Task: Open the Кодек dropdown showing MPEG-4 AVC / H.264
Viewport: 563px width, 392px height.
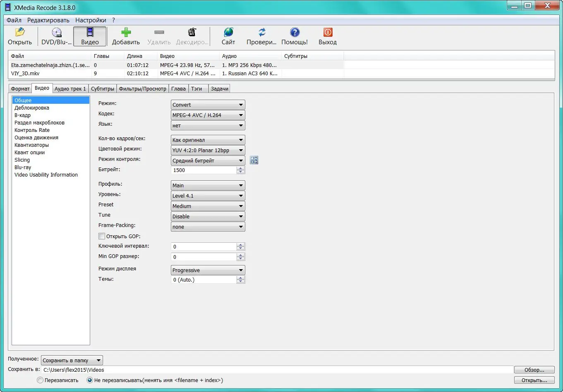Action: click(x=208, y=115)
